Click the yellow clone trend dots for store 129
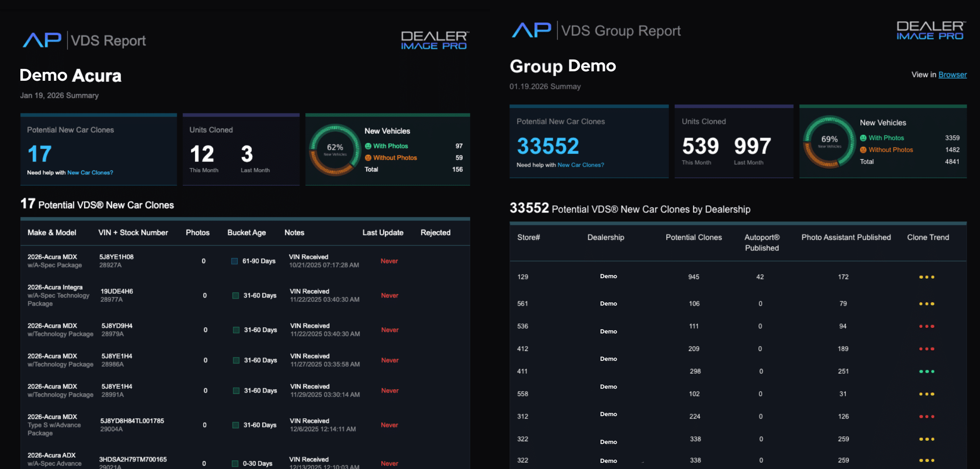The image size is (980, 469). (926, 277)
